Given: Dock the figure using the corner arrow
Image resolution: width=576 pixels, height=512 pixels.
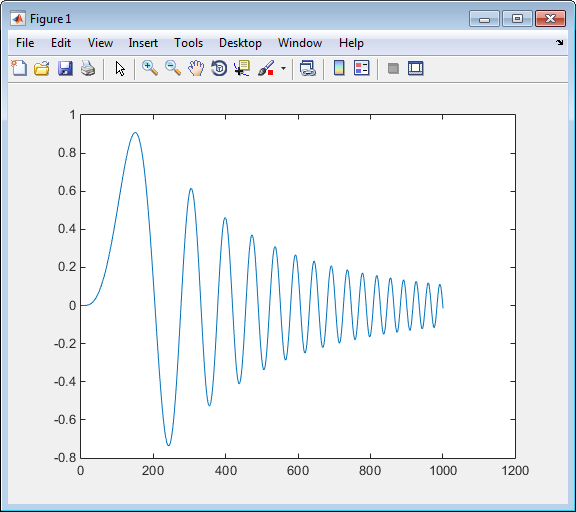Looking at the screenshot, I should pyautogui.click(x=559, y=43).
